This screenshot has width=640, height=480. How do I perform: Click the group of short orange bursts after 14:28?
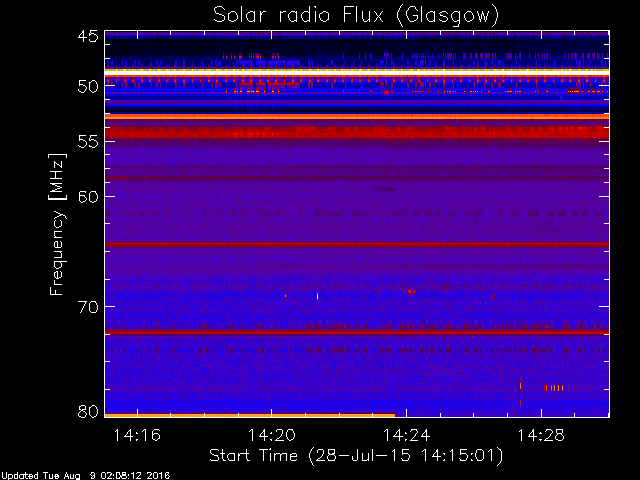[554, 388]
